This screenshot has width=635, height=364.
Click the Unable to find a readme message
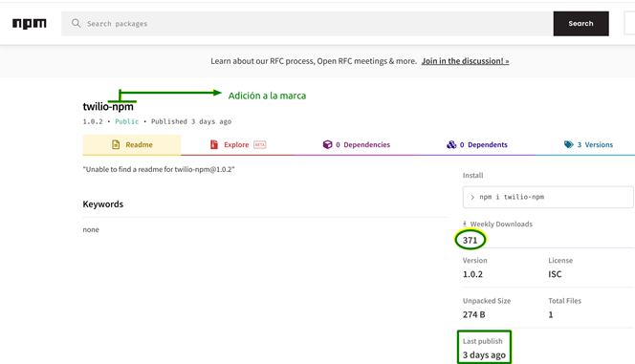click(x=159, y=169)
